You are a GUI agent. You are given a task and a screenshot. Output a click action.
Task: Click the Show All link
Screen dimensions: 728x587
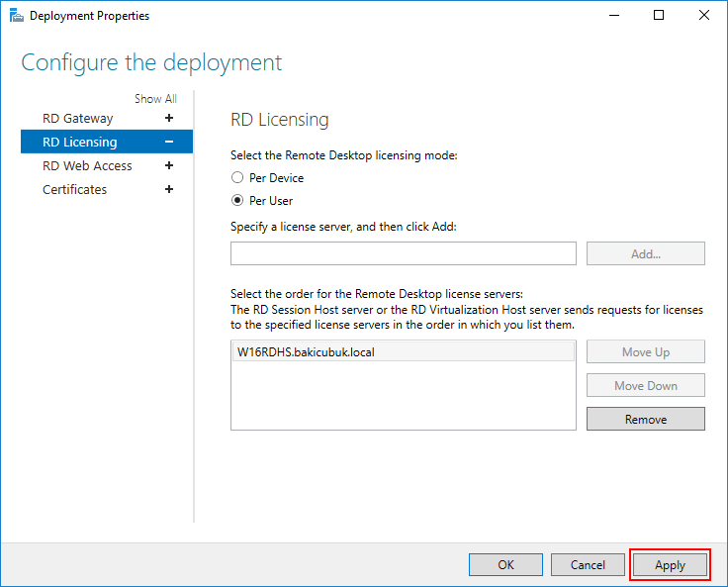155,99
